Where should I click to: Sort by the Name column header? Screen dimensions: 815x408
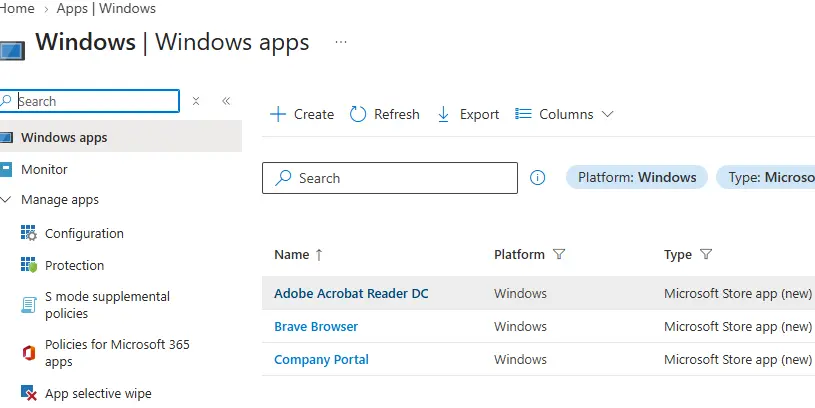coord(292,255)
